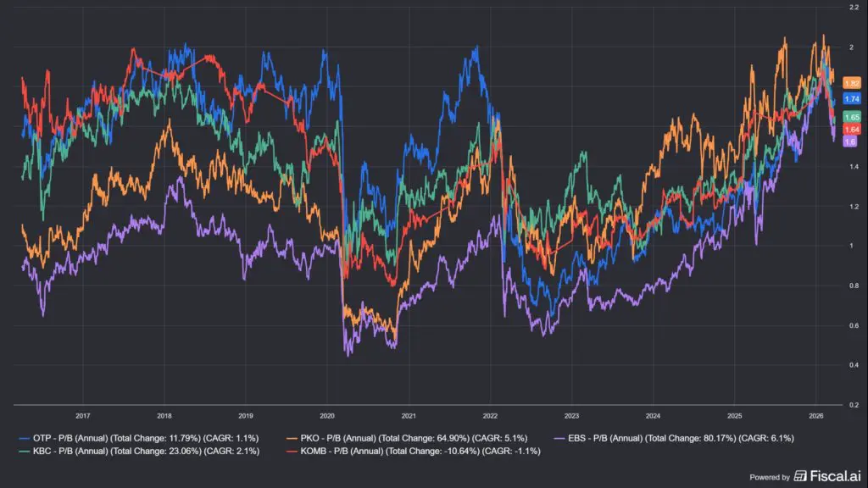Click the purple EBS legend line swatch
The width and height of the screenshot is (868, 488).
click(559, 438)
